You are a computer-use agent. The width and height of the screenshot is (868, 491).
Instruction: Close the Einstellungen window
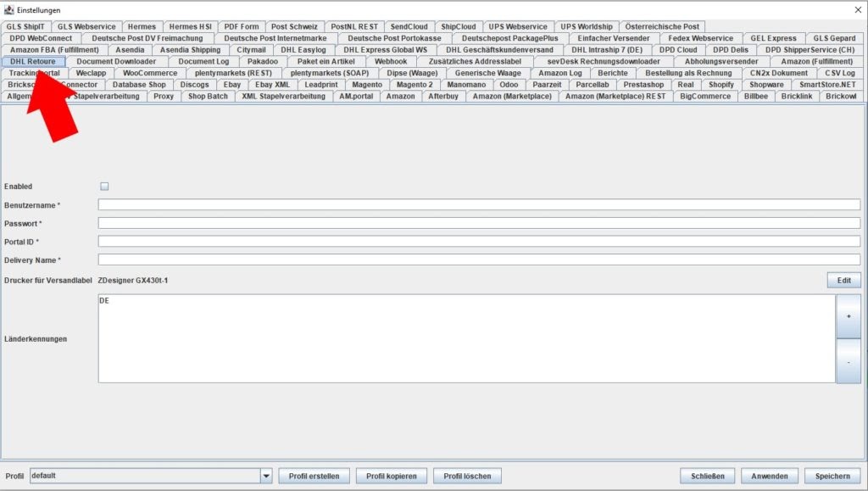click(858, 10)
